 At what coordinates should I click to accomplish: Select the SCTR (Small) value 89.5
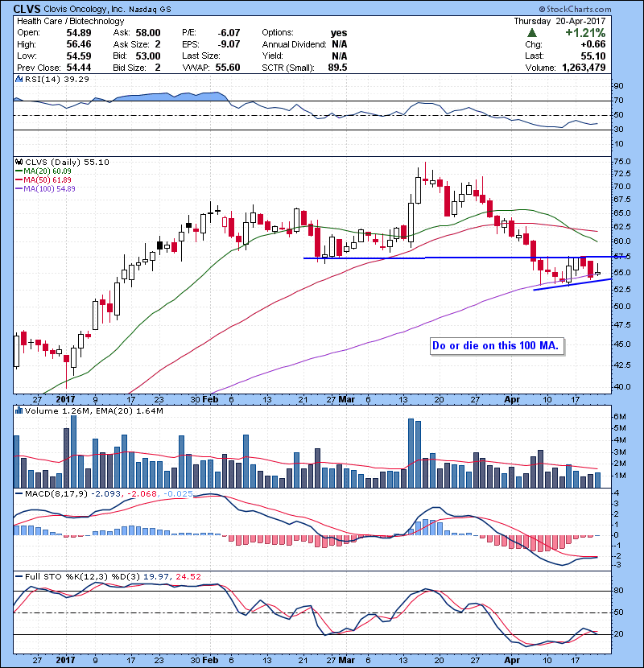[x=337, y=68]
